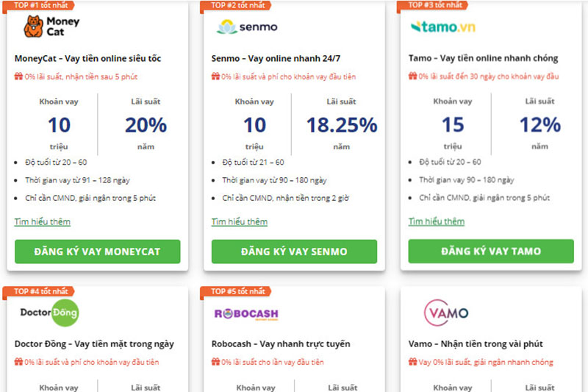Click the TOP #1 tốt nhất badge

[39, 6]
